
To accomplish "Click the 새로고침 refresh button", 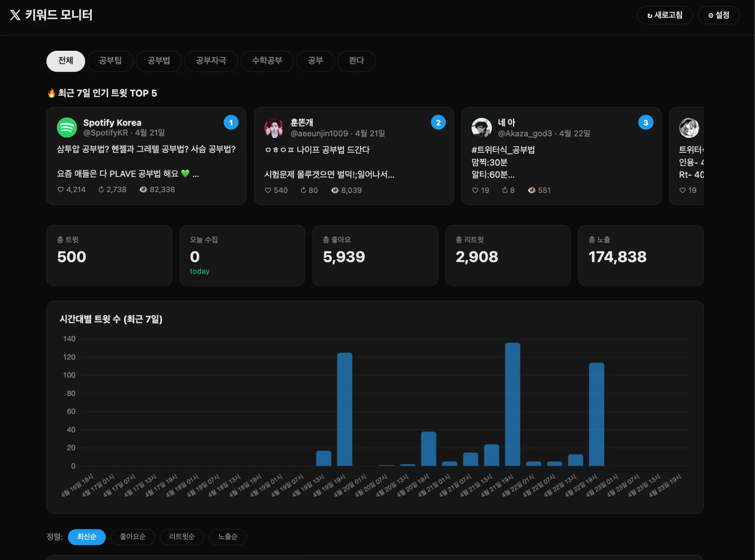I will (665, 15).
